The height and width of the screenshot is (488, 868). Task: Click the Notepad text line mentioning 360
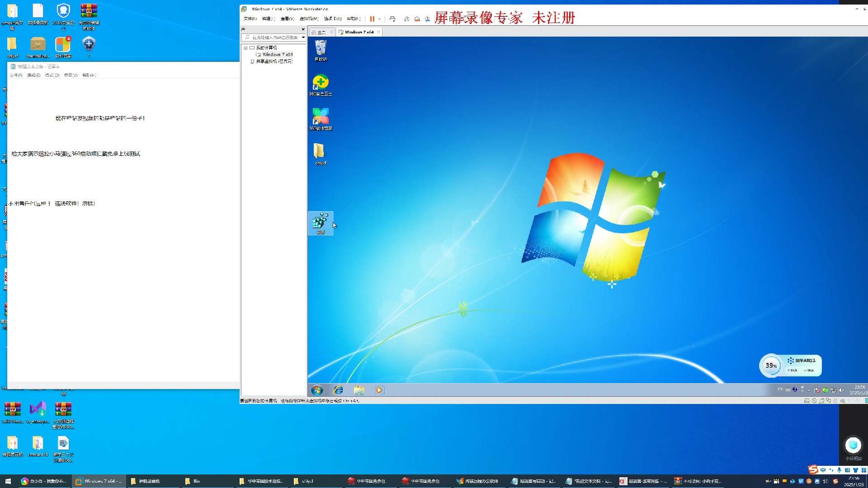(x=75, y=154)
